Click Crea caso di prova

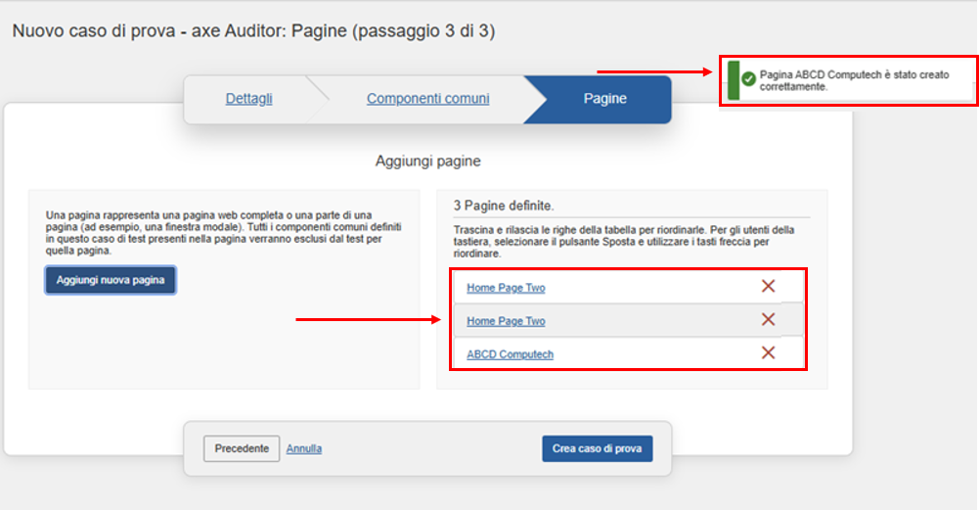(597, 448)
